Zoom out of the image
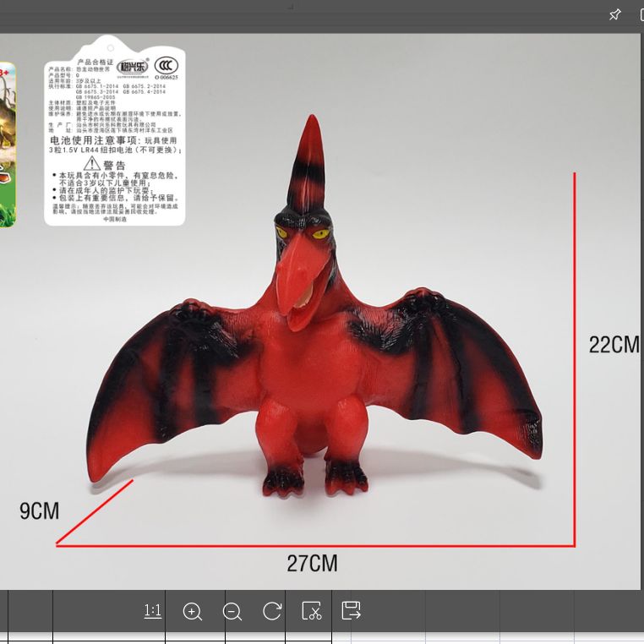This screenshot has height=644, width=644. (x=232, y=611)
